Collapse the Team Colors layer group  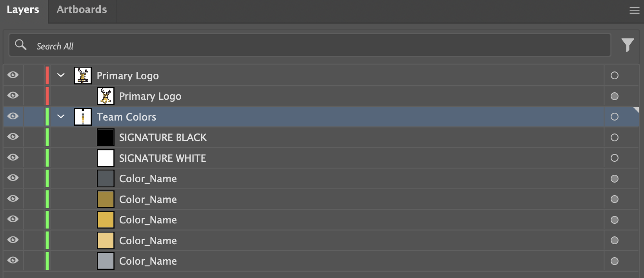click(61, 116)
